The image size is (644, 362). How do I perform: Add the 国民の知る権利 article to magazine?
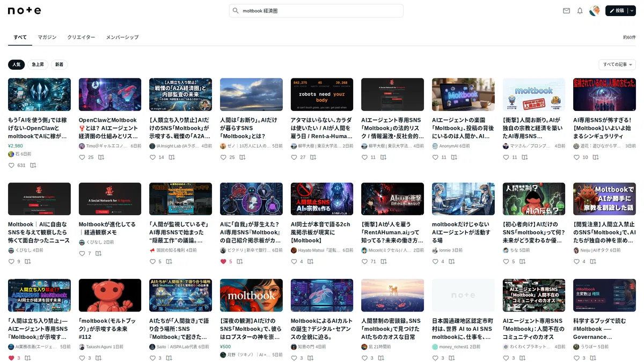[x=169, y=261]
